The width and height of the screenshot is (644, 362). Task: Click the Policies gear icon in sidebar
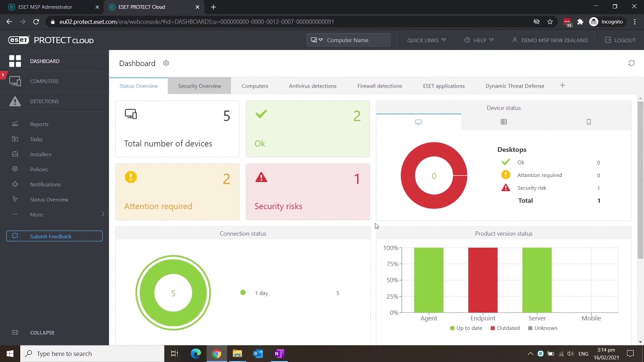pos(15,169)
